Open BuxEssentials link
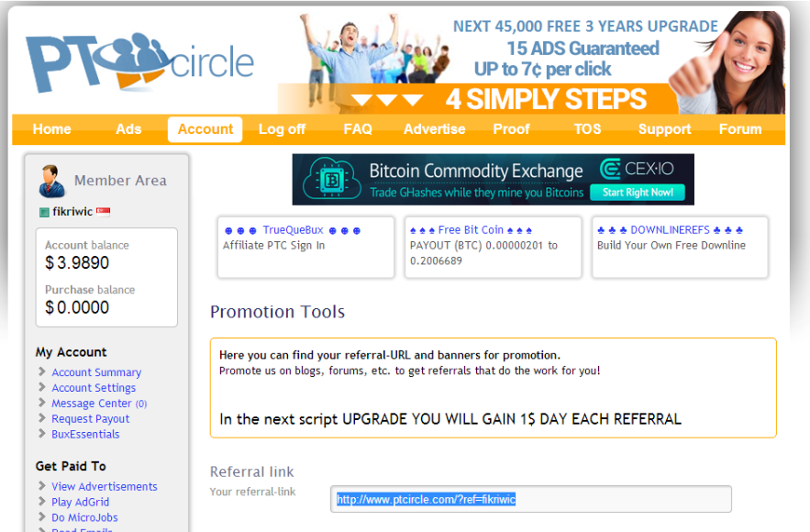This screenshot has width=810, height=532. click(x=85, y=435)
